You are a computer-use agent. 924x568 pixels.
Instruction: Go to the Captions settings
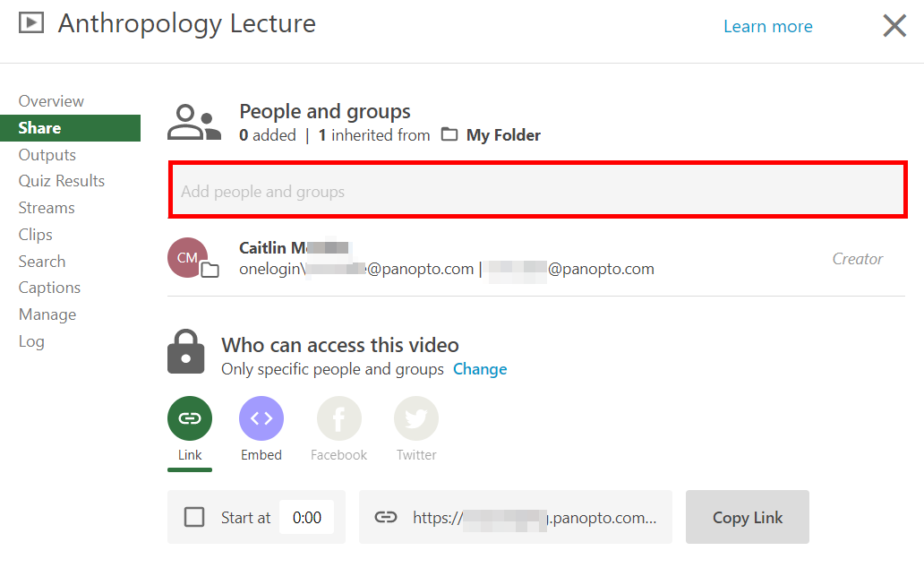tap(49, 288)
